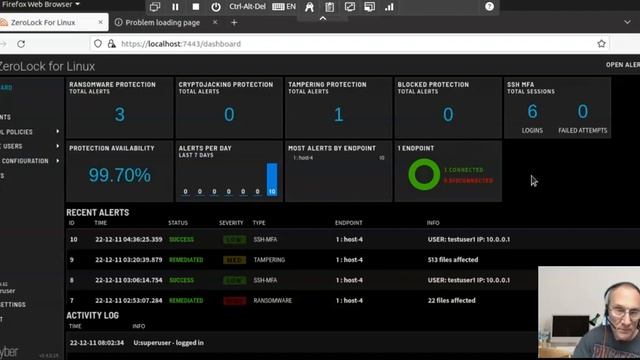Click the green endpoint donut chart
Viewport: 640px width, 360px height.
point(424,174)
